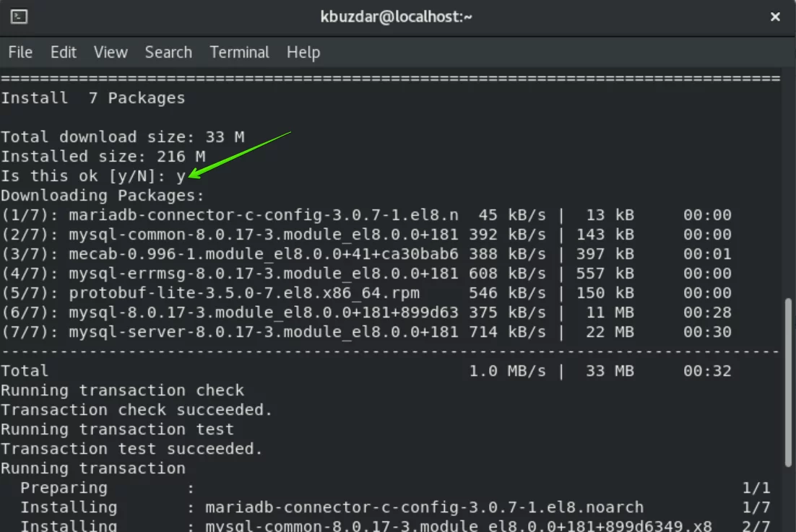The height and width of the screenshot is (532, 796).
Task: Open the File menu
Action: tap(20, 52)
